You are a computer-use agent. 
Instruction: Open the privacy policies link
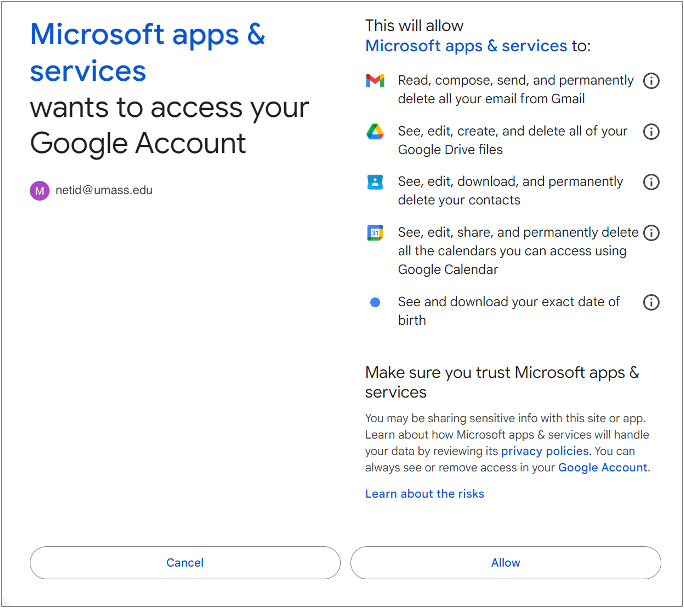(545, 451)
